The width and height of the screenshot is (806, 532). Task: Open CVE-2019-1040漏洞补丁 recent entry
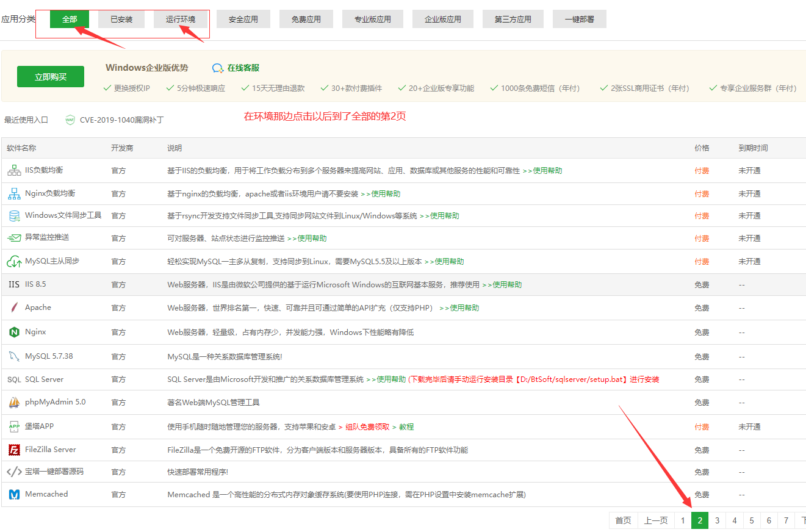pos(121,120)
